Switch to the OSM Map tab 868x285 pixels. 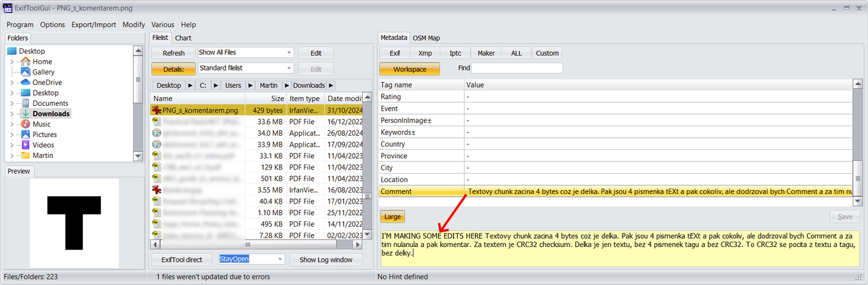coord(426,38)
